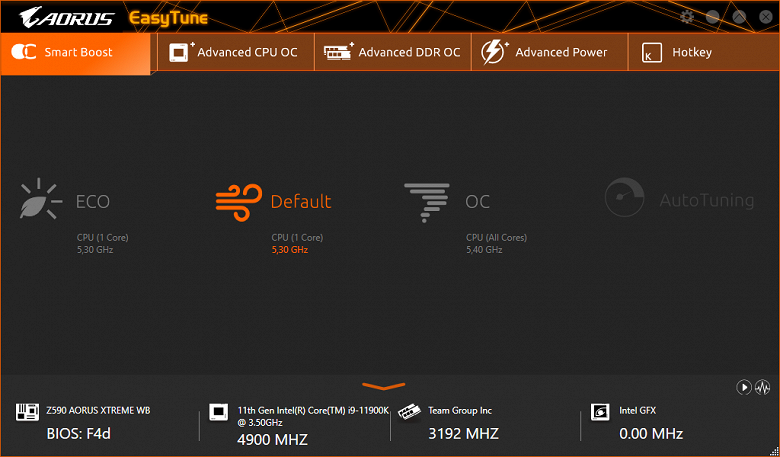Select the Smart Boost tab

pyautogui.click(x=76, y=54)
